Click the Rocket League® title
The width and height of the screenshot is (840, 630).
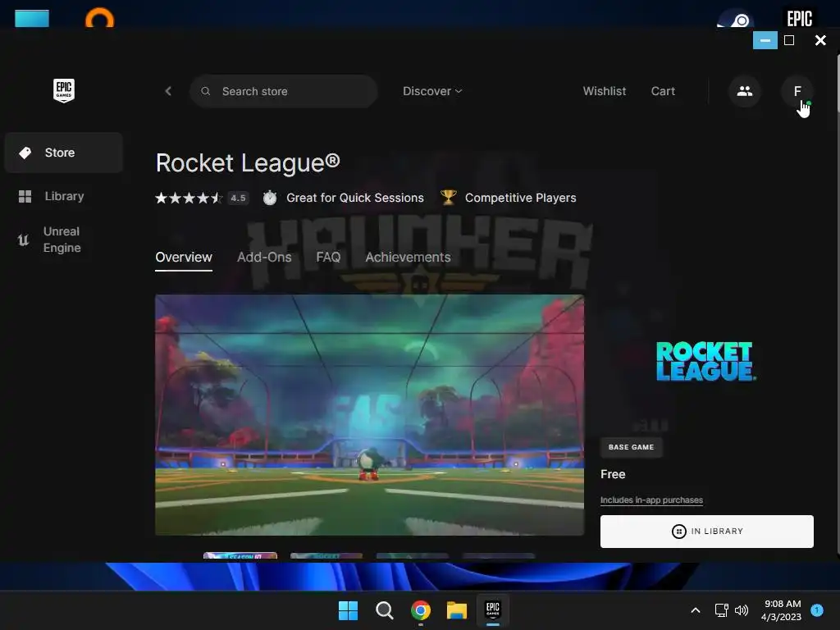coord(248,163)
